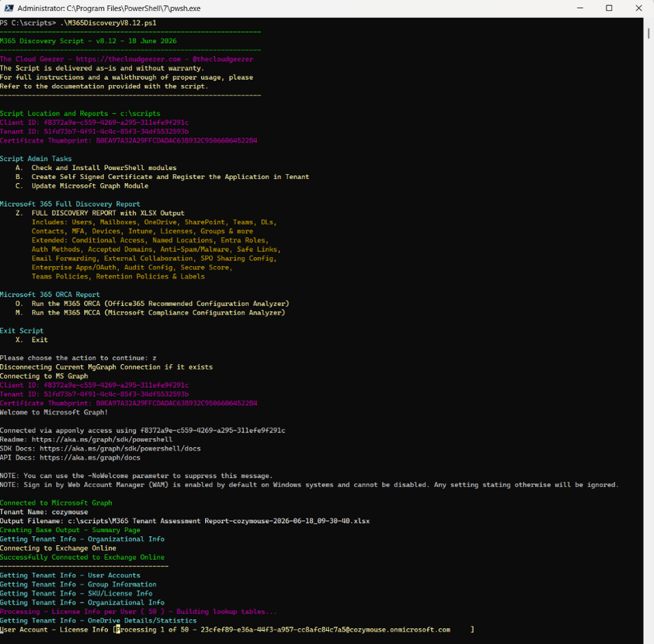Click option Z 'FULL DISCOVERY REPORT with XLSX Output'

pos(99,213)
